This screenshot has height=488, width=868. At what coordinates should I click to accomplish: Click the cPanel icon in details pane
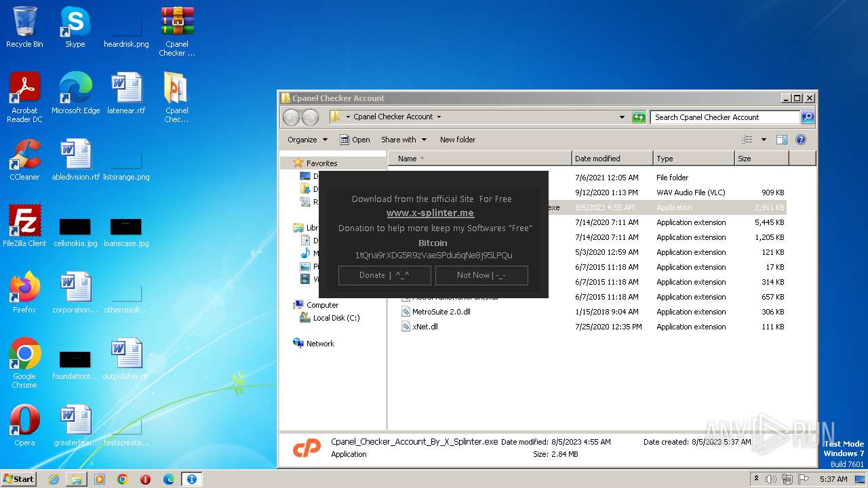tap(306, 448)
